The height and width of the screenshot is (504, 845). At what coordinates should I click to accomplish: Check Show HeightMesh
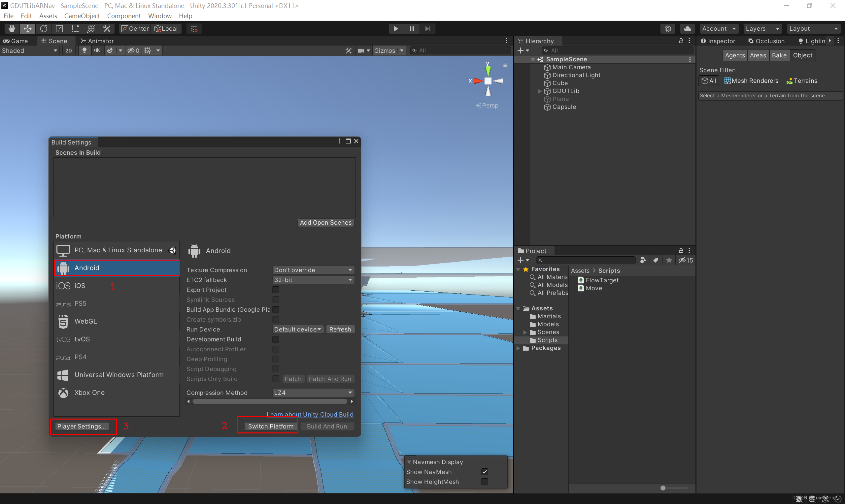(485, 482)
